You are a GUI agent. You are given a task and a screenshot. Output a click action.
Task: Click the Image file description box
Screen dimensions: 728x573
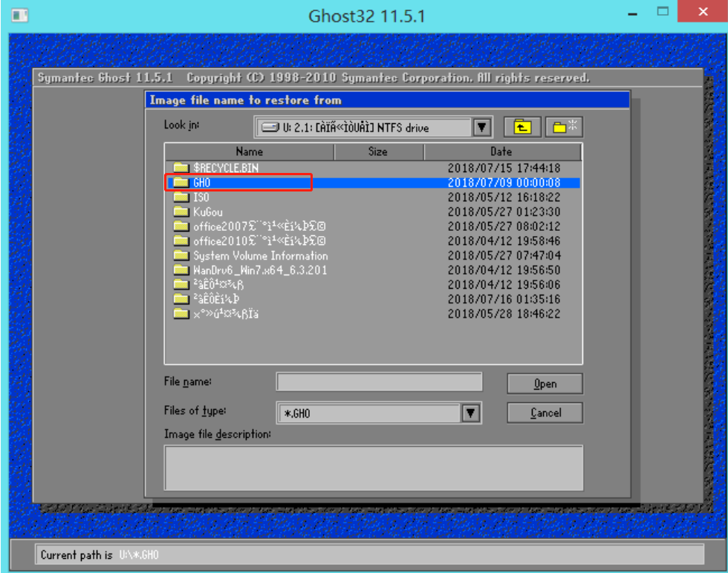tap(373, 468)
